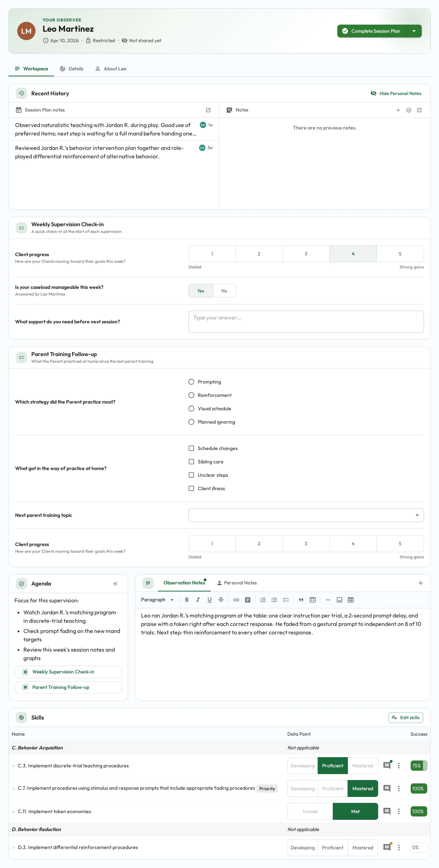Apply italic formatting in the editor toolbar
The width and height of the screenshot is (439, 868).
(x=198, y=600)
